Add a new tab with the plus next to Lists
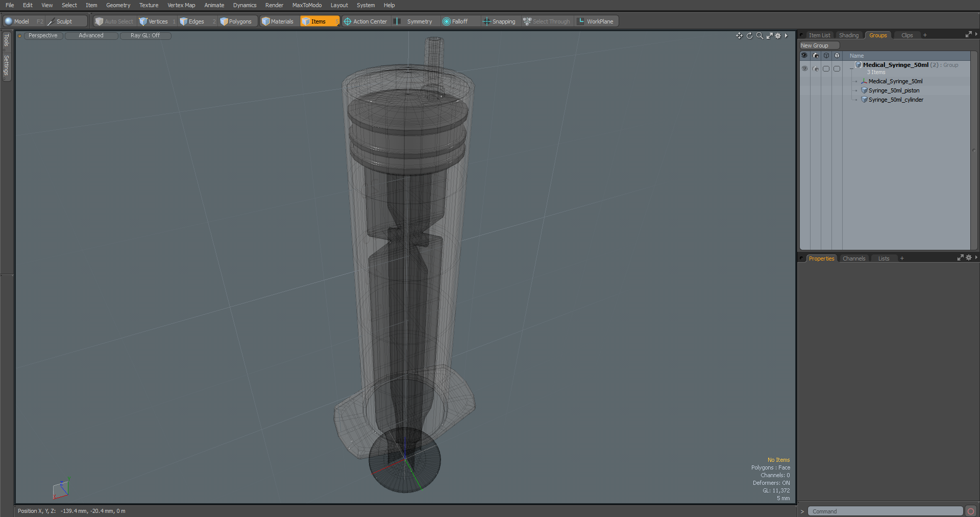980x517 pixels. point(902,258)
